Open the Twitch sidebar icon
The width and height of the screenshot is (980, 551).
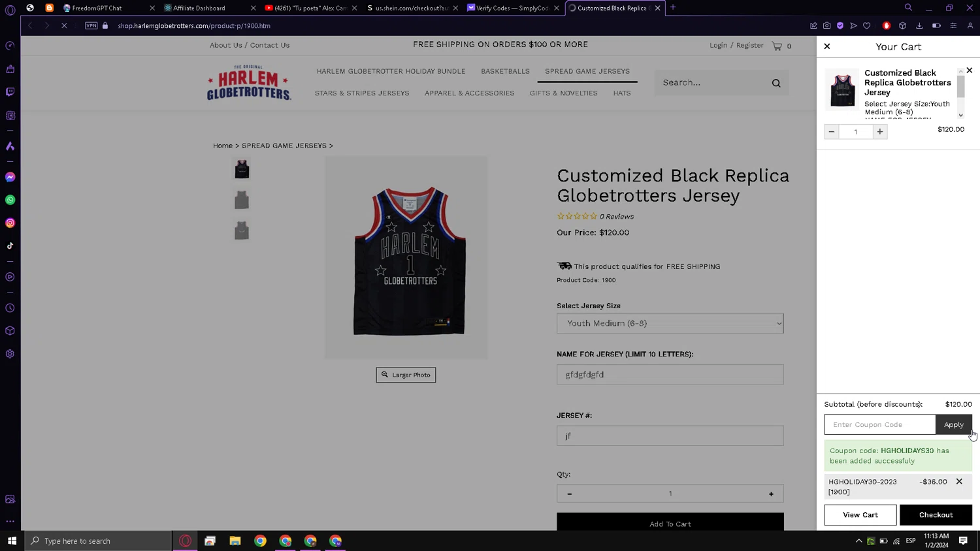click(10, 92)
